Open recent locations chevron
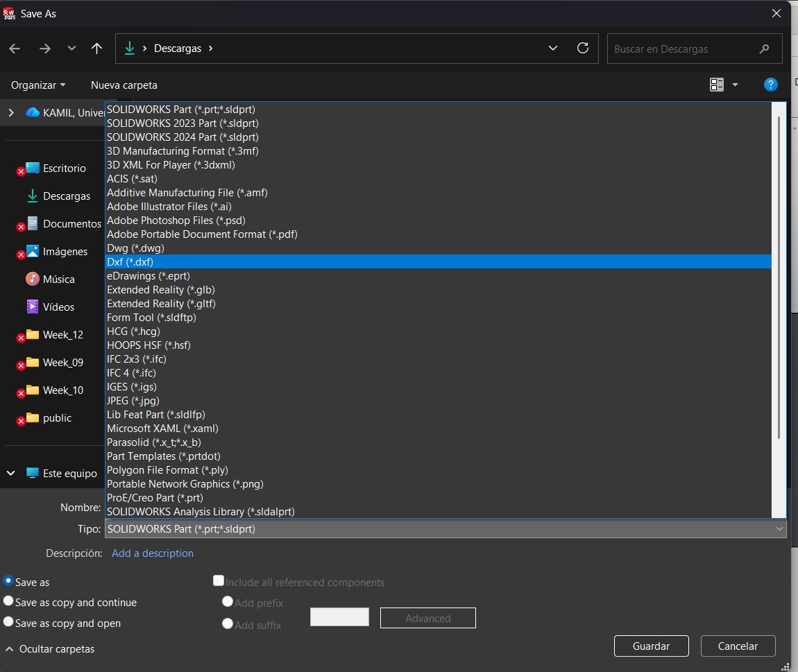 tap(71, 49)
